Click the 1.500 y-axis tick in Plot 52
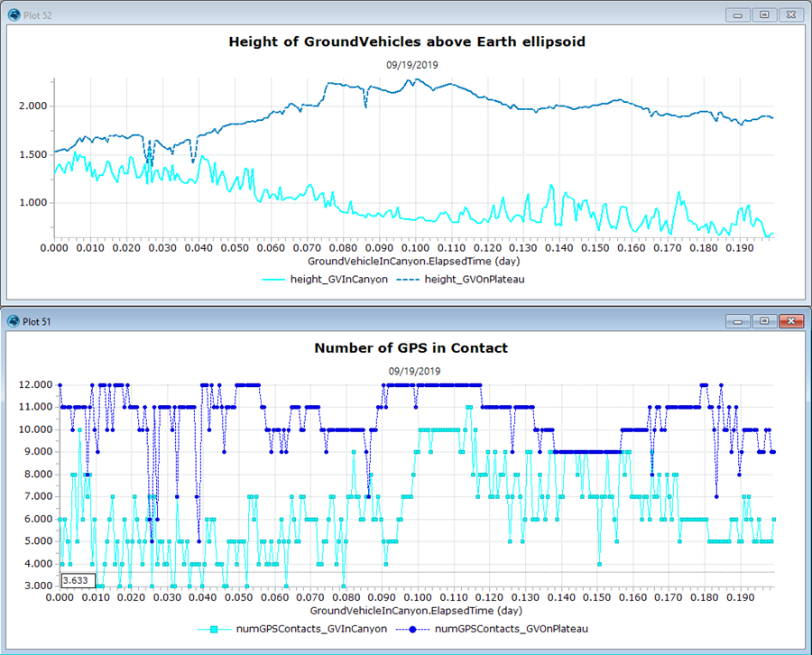The width and height of the screenshot is (812, 655). click(x=33, y=155)
